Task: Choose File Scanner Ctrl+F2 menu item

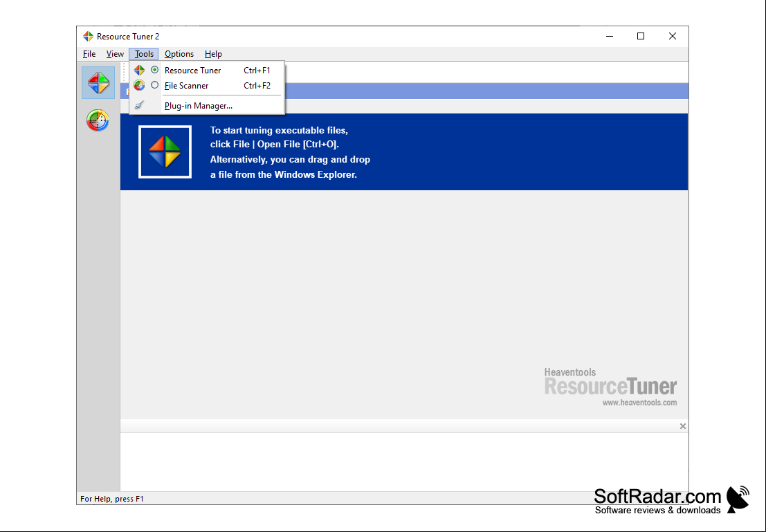Action: [207, 86]
